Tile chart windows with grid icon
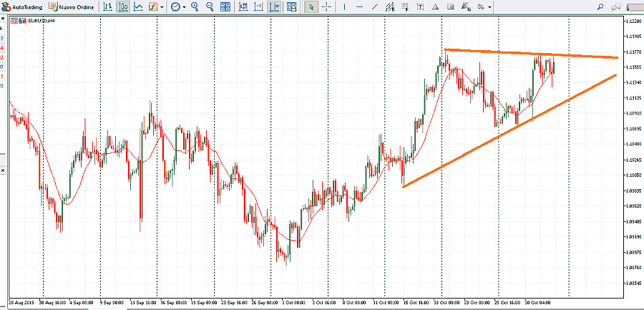Screen dimensions: 644x310 coord(226,7)
